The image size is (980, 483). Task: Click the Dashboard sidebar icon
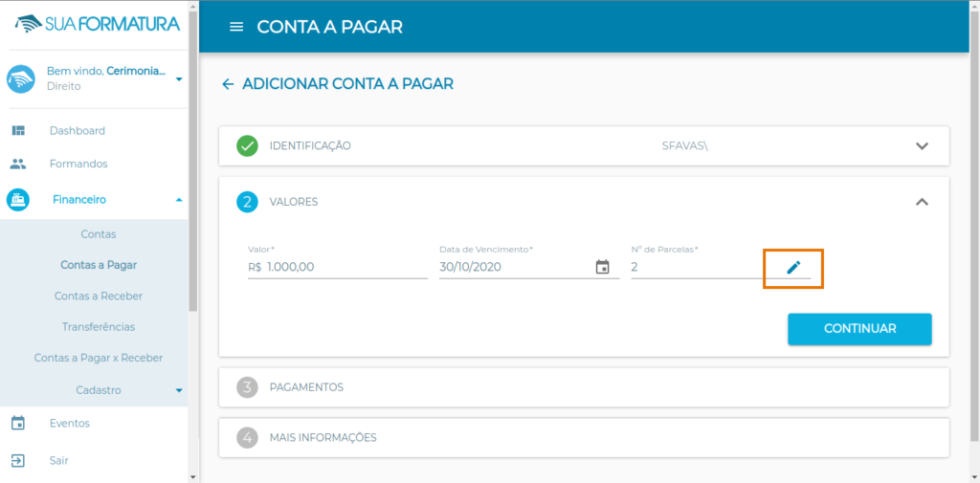(x=18, y=131)
